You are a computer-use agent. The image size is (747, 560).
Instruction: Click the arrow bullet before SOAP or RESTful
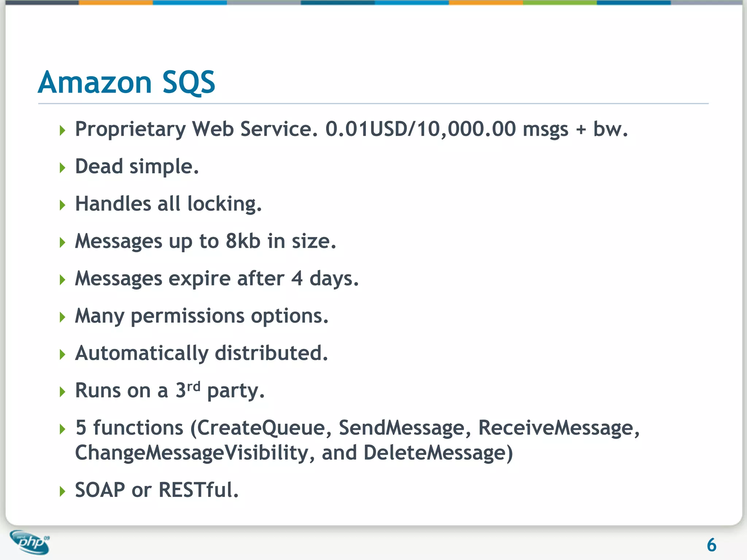click(62, 491)
